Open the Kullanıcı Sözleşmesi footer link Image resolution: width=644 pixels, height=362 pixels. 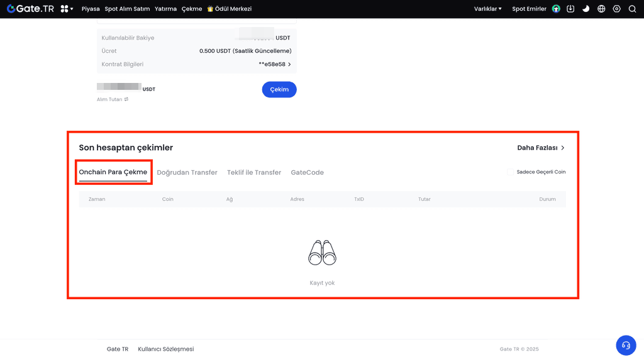tap(166, 349)
